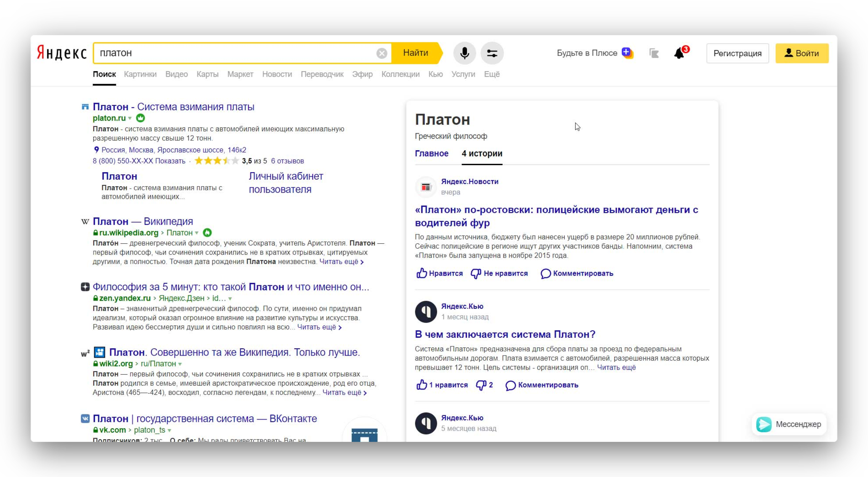Open the Новости tab
The height and width of the screenshot is (477, 868).
click(277, 74)
